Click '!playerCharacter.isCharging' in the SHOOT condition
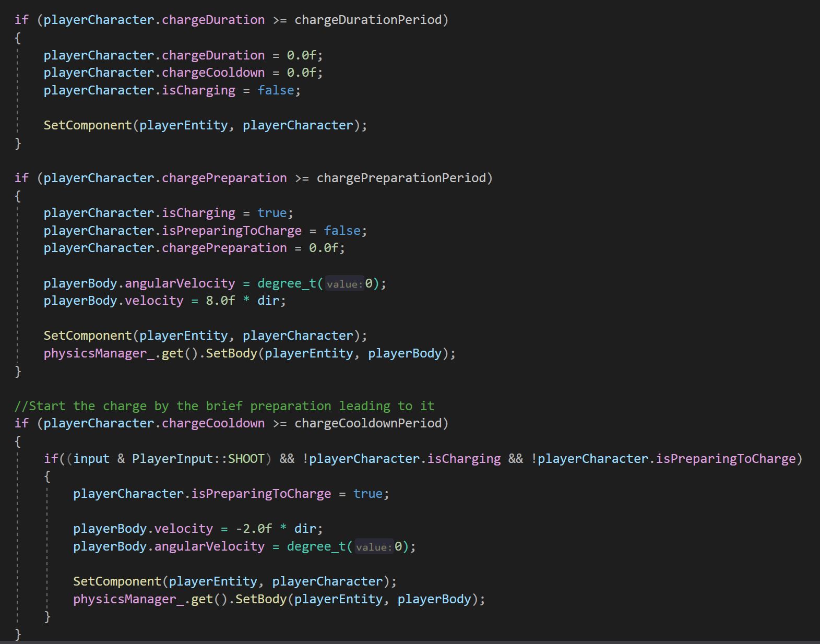The height and width of the screenshot is (644, 820). [x=401, y=459]
